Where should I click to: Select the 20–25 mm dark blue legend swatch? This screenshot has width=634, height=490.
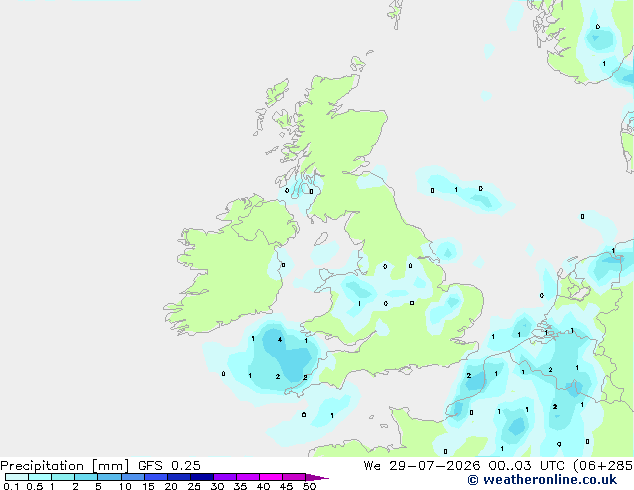178,477
